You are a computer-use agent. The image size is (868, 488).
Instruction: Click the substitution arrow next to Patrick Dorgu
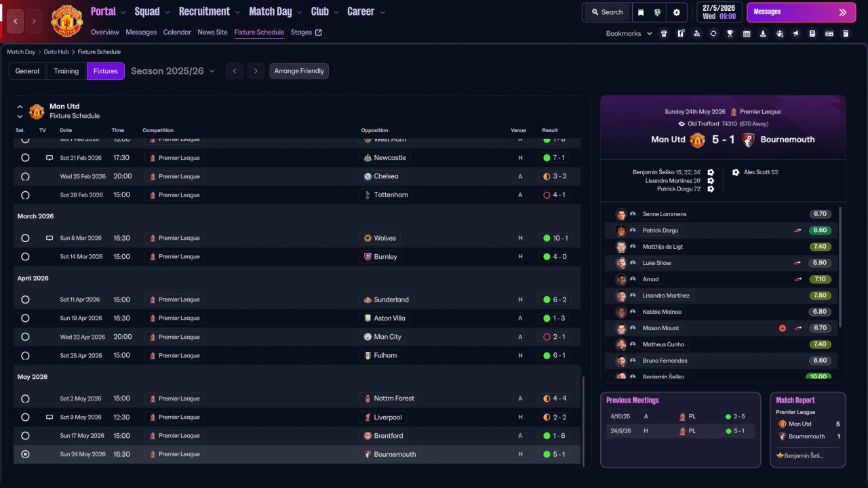coord(798,230)
